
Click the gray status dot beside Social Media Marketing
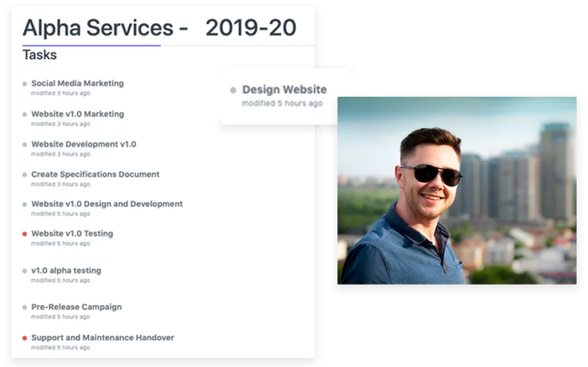click(25, 84)
